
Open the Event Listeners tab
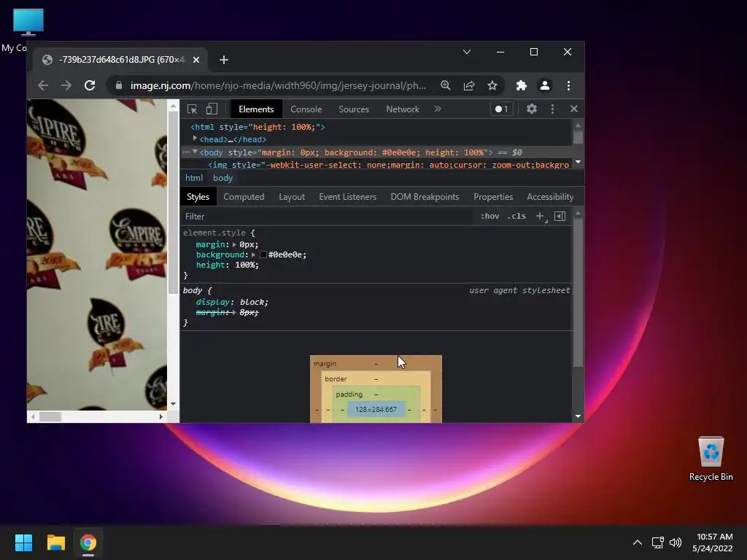pyautogui.click(x=348, y=197)
